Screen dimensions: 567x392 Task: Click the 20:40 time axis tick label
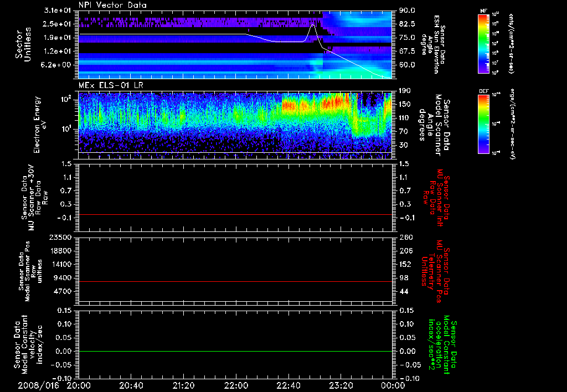tap(131, 385)
